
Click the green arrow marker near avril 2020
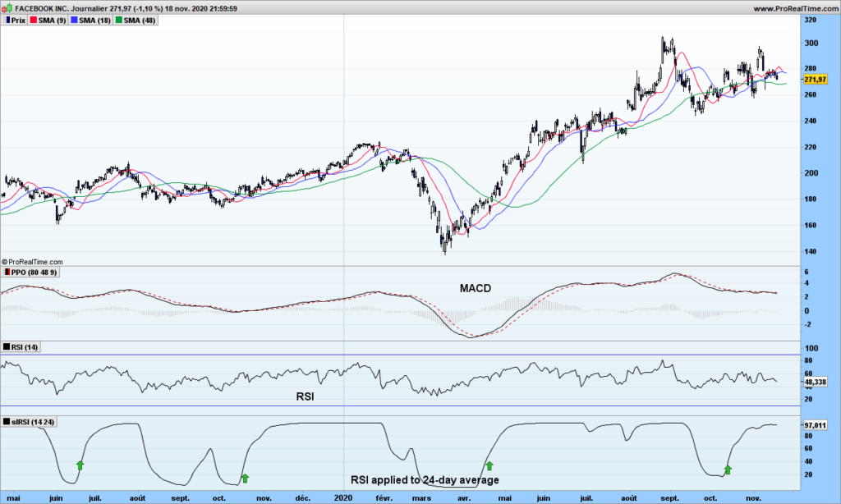[489, 466]
